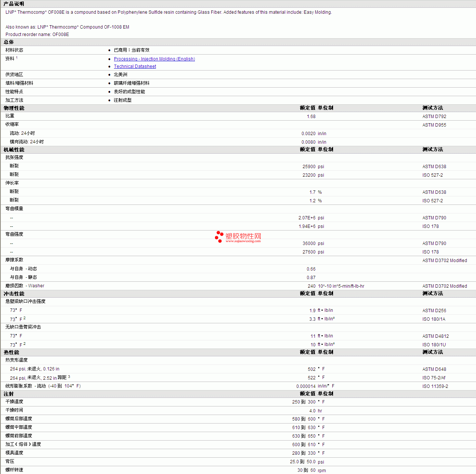Viewport: 476px width, 474px height.
Task: Select the 螺筒后部温度 row label
Action: click(x=19, y=419)
